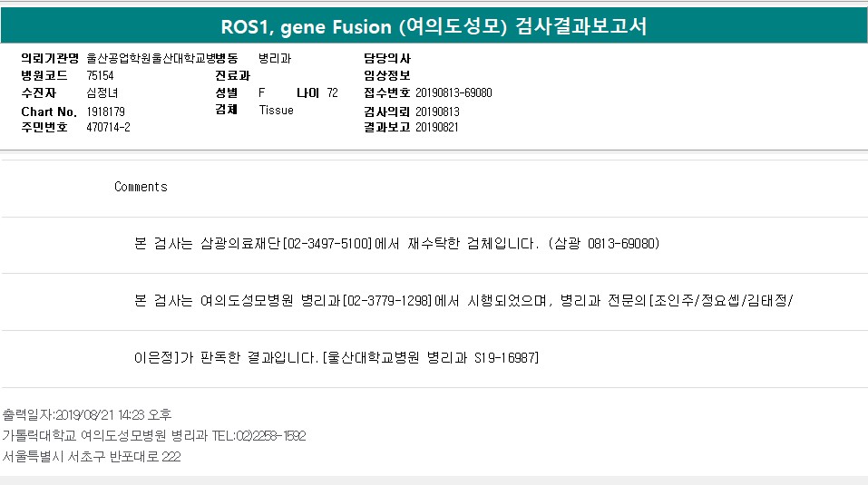Click the 진료과 label
The height and width of the screenshot is (485, 868).
232,75
